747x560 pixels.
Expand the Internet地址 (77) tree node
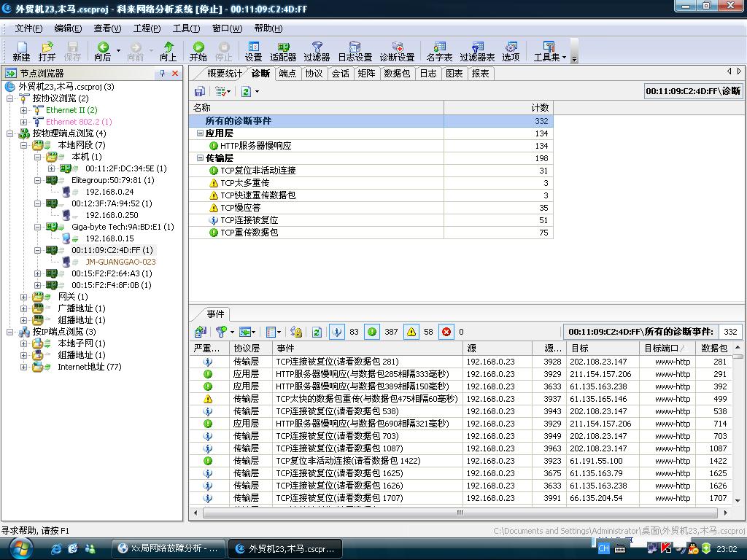click(x=24, y=367)
